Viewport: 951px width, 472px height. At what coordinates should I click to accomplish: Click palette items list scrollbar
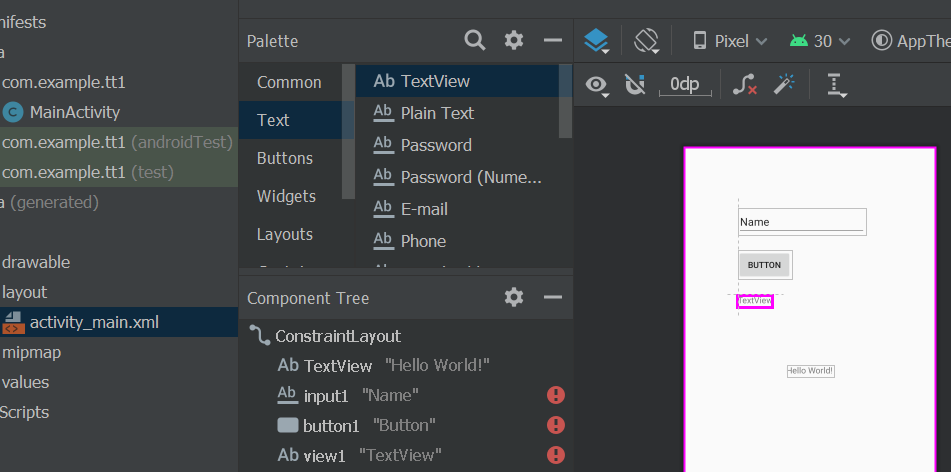[x=565, y=102]
